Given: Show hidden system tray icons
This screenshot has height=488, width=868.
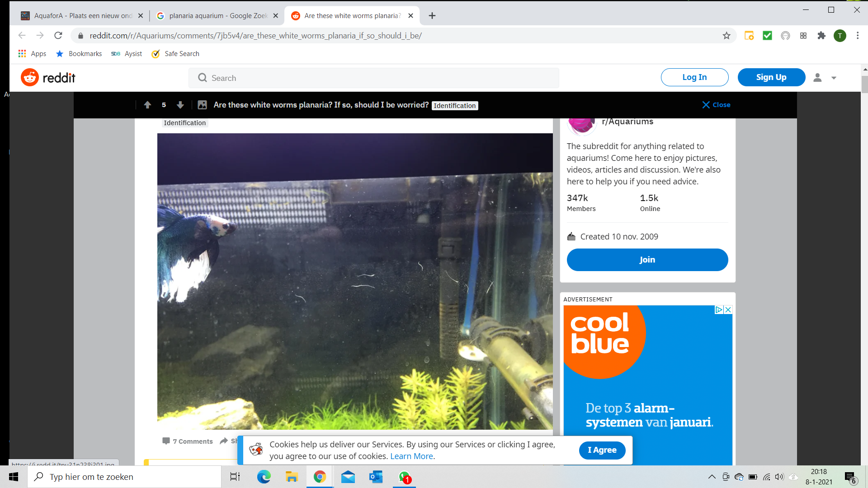Looking at the screenshot, I should [x=712, y=477].
